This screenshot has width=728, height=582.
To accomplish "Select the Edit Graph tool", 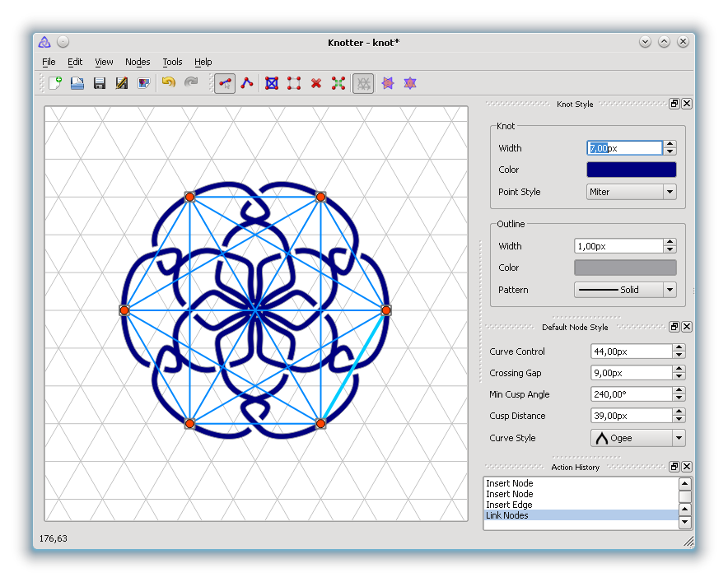I will click(x=225, y=83).
